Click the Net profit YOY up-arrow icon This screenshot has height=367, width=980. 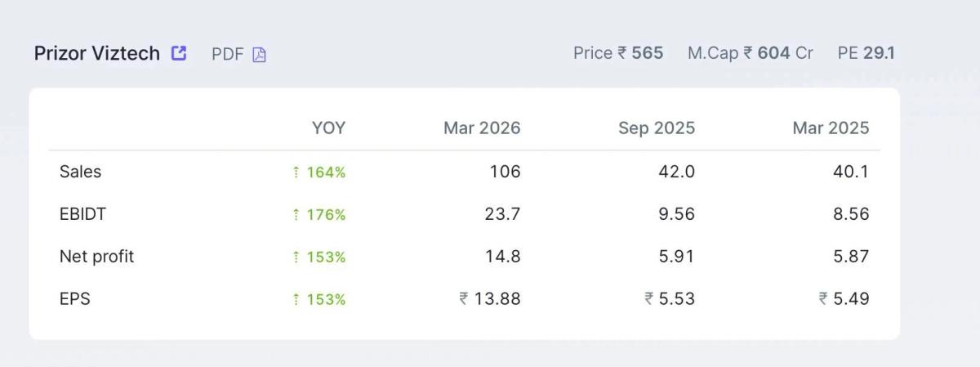click(296, 257)
